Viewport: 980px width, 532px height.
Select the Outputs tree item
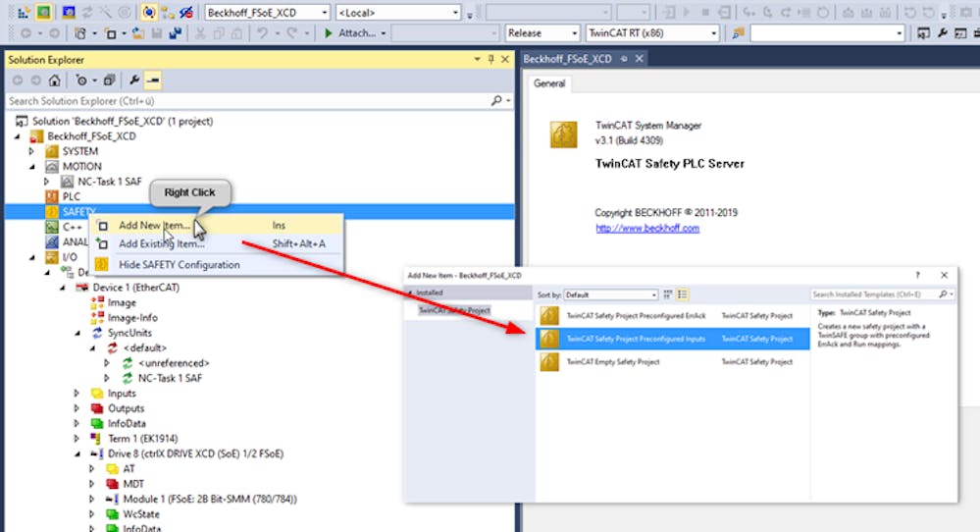[x=126, y=408]
